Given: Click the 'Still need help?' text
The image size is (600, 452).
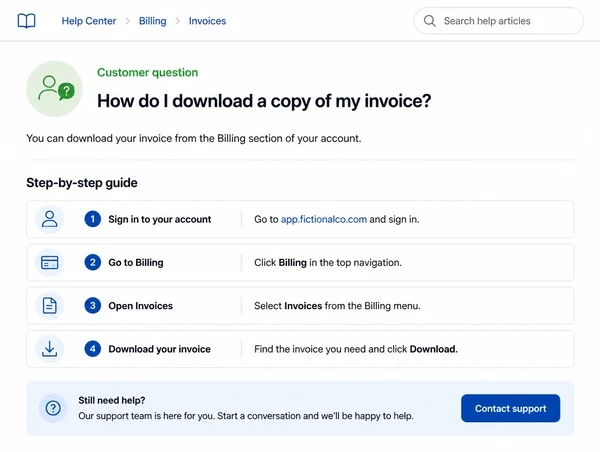Looking at the screenshot, I should pos(112,400).
